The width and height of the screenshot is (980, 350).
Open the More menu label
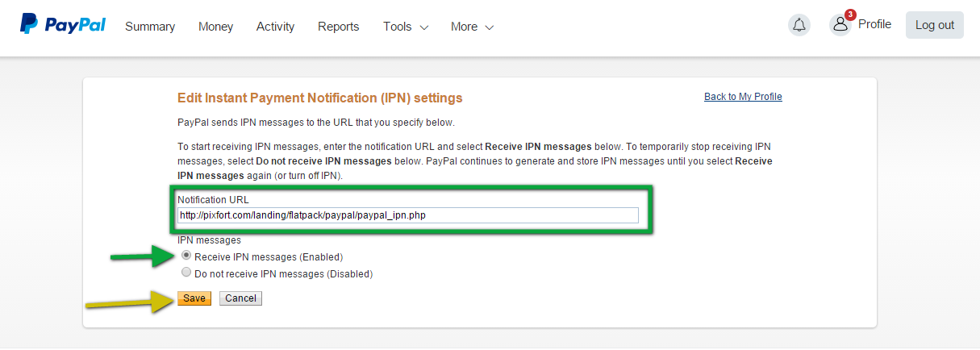pyautogui.click(x=464, y=27)
